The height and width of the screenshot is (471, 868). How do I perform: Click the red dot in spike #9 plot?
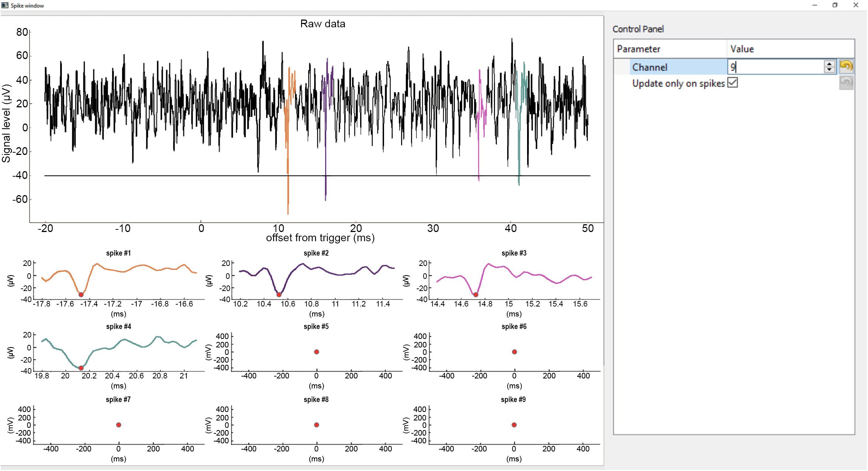tap(514, 425)
